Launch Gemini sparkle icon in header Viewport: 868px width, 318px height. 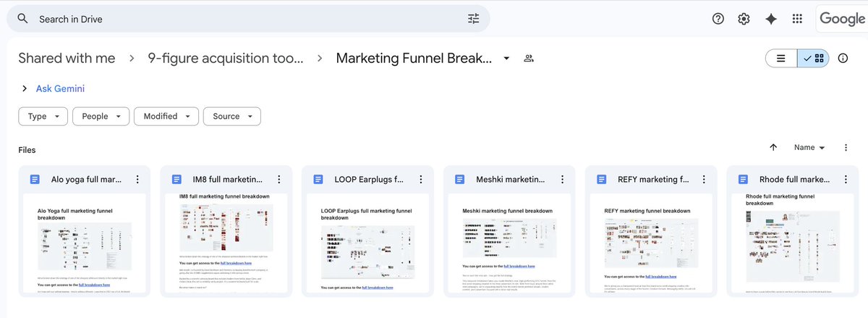pyautogui.click(x=771, y=19)
